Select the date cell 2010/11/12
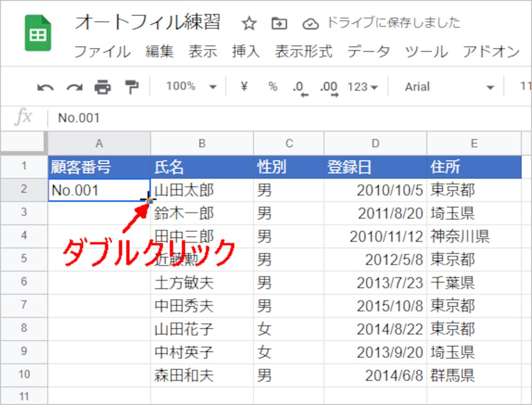This screenshot has height=405, width=532. coord(376,236)
